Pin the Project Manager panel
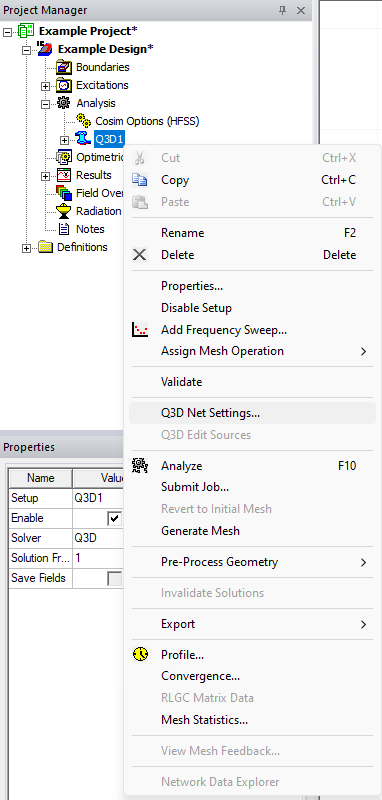The height and width of the screenshot is (800, 382). [282, 10]
